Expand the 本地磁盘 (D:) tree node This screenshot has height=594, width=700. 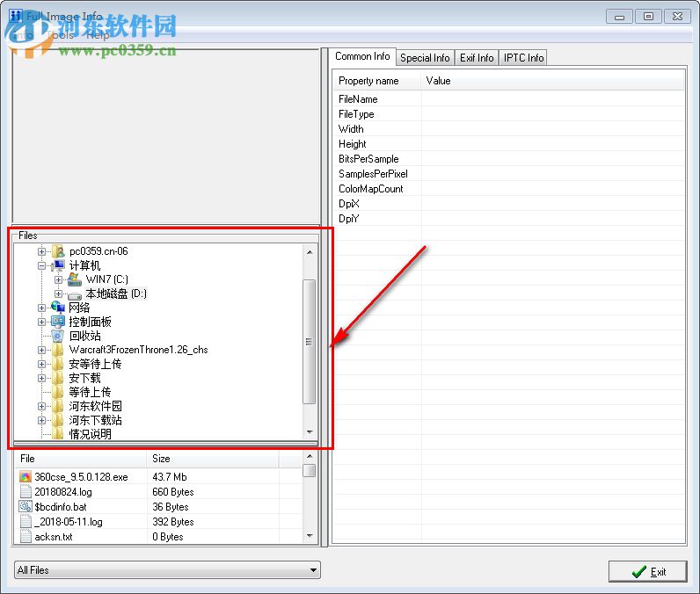tap(58, 293)
